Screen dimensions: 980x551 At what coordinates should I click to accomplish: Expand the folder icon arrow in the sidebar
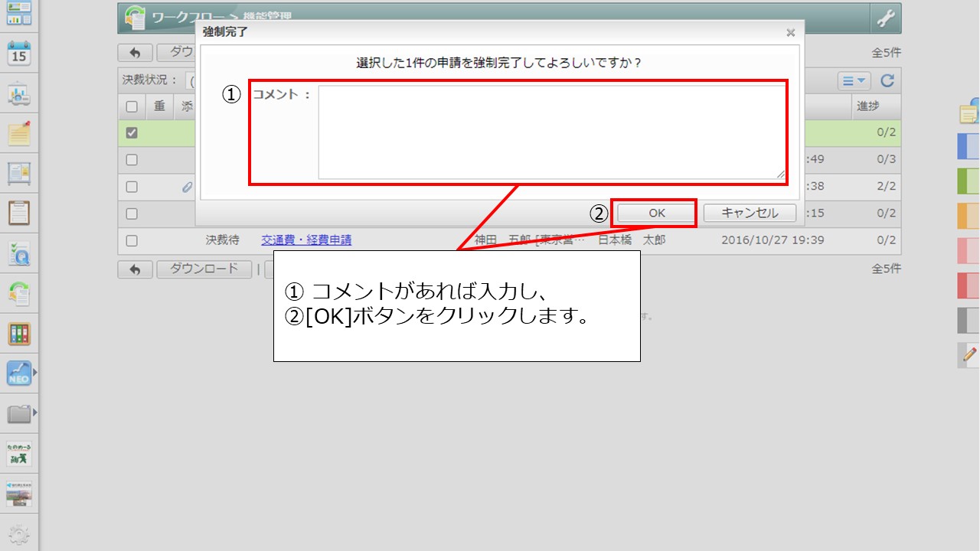click(34, 414)
